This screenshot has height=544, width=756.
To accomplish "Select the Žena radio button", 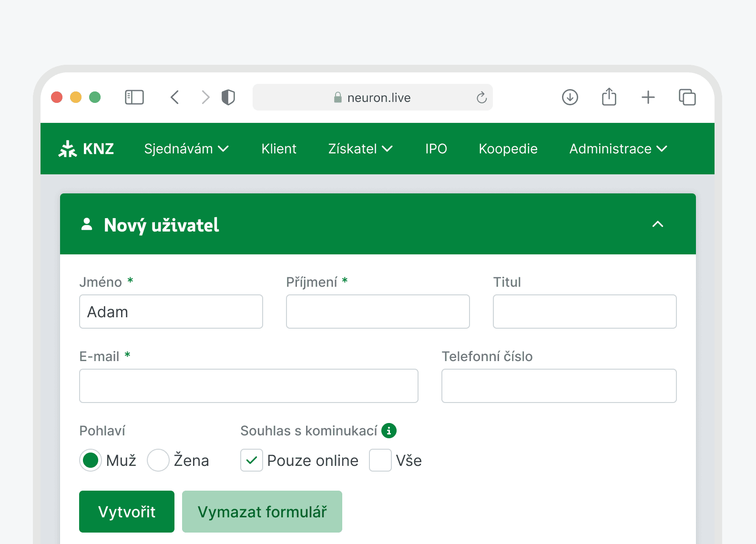I will pos(158,460).
